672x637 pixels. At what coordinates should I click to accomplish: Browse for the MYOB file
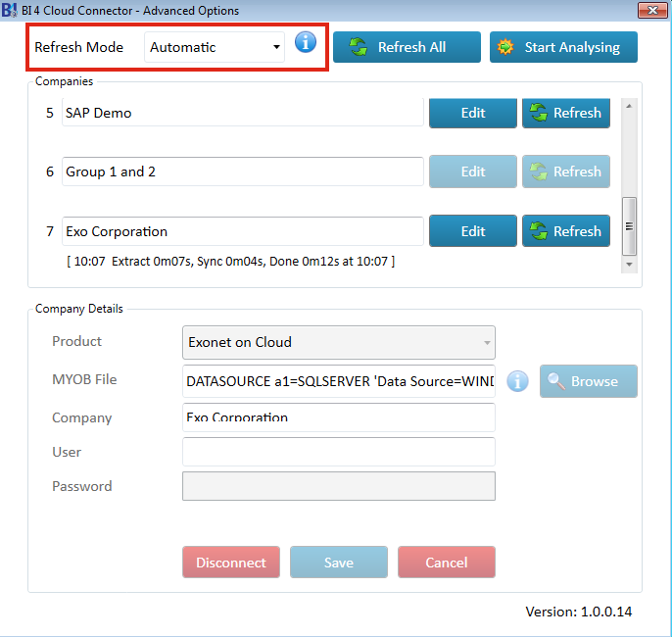pyautogui.click(x=589, y=381)
